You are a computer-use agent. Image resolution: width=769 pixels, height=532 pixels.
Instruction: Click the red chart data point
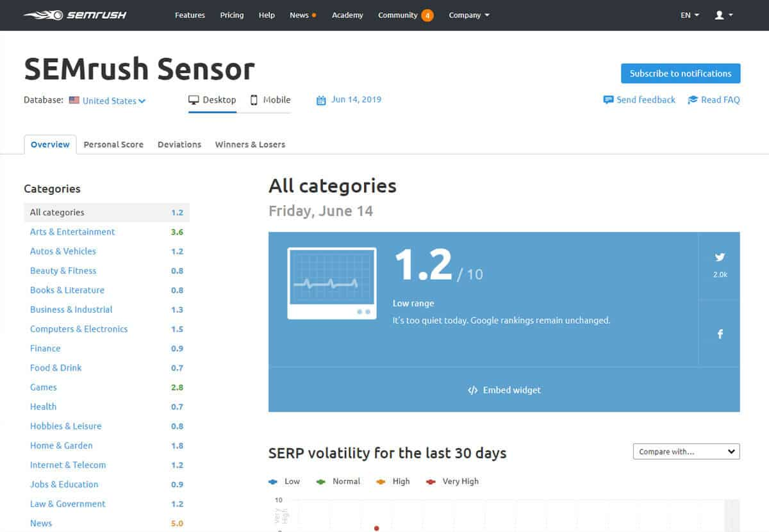(376, 528)
